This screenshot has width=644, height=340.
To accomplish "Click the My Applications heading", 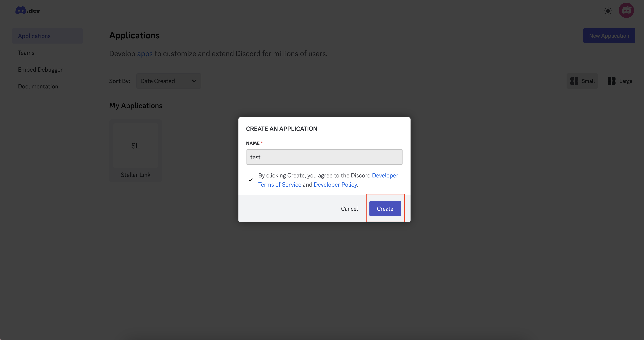I will click(x=136, y=106).
